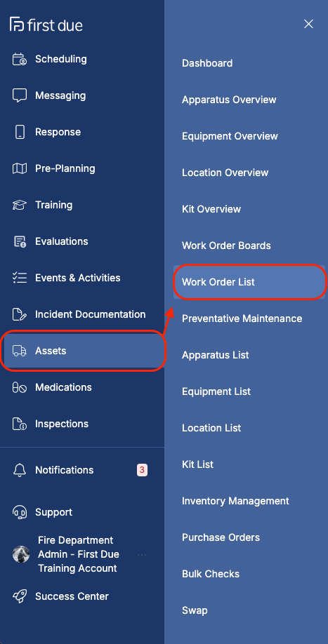Click the Scheduling calendar icon
The image size is (328, 644).
[x=20, y=59]
